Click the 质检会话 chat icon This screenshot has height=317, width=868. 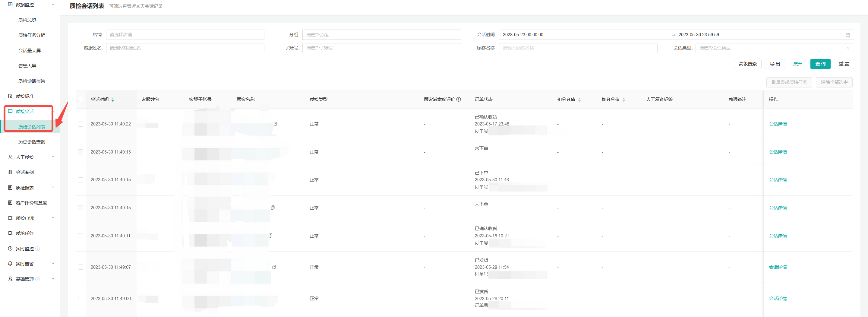[10, 111]
